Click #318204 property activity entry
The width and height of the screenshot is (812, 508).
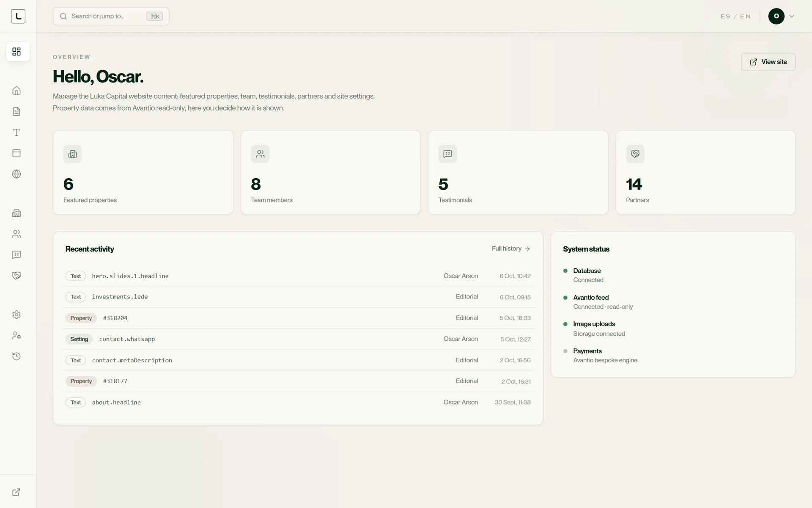click(298, 318)
